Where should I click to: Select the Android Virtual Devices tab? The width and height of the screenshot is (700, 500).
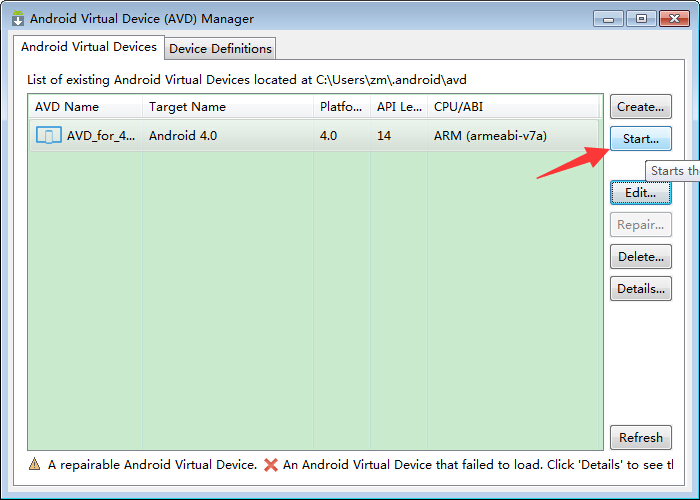pos(89,47)
